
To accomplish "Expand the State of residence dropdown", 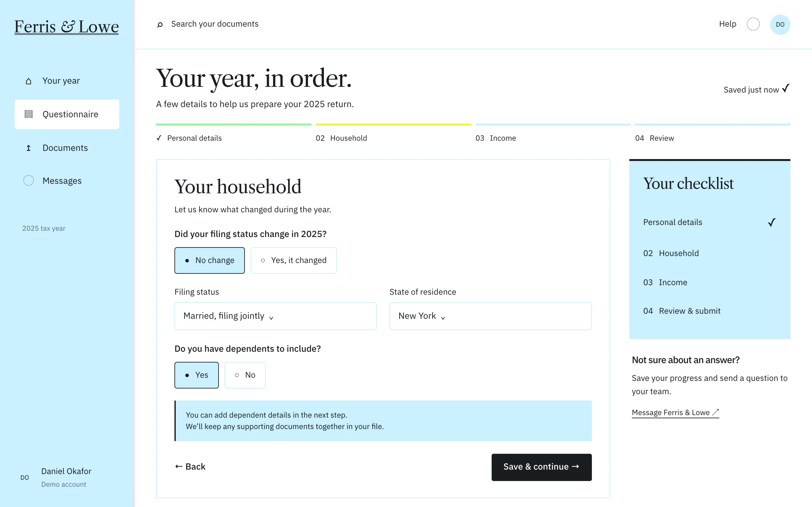I will [491, 316].
